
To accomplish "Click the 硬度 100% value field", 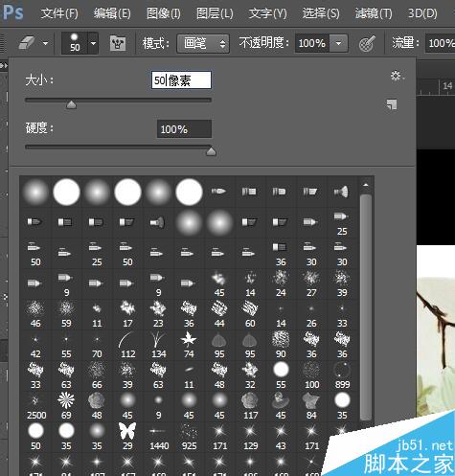I will [x=184, y=129].
